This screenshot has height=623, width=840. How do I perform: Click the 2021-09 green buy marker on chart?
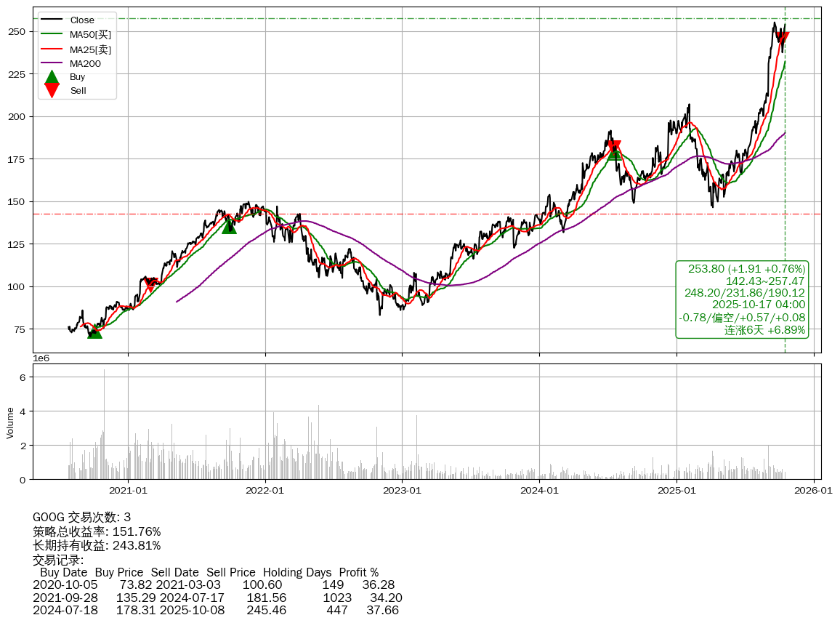tap(229, 226)
